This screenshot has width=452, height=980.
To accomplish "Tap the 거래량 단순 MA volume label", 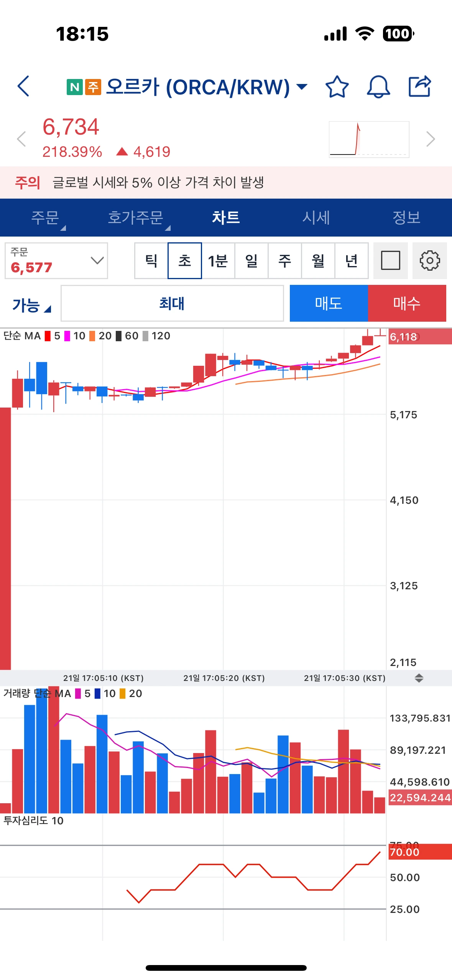I will [37, 694].
